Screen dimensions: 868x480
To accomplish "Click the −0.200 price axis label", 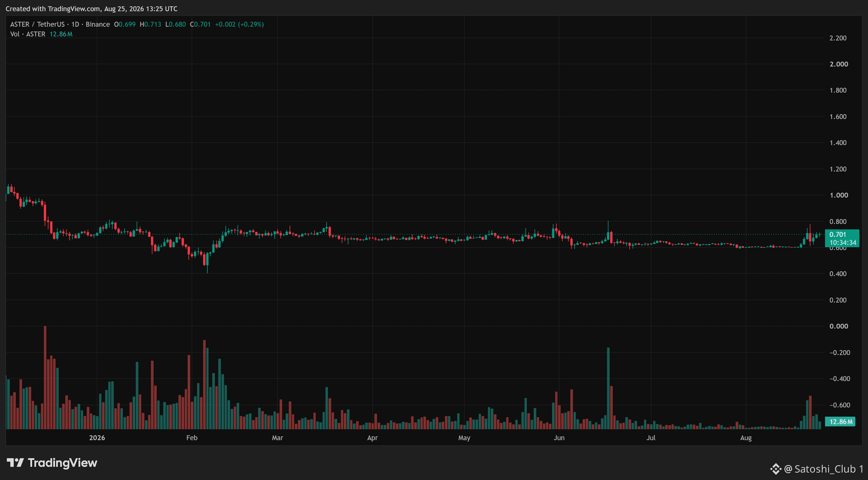I will (840, 353).
